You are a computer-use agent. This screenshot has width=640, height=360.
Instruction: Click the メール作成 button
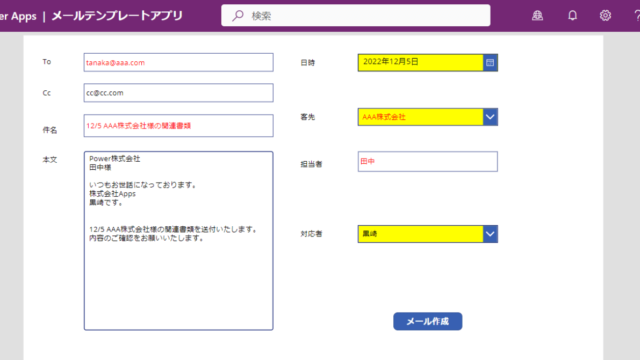pos(427,321)
